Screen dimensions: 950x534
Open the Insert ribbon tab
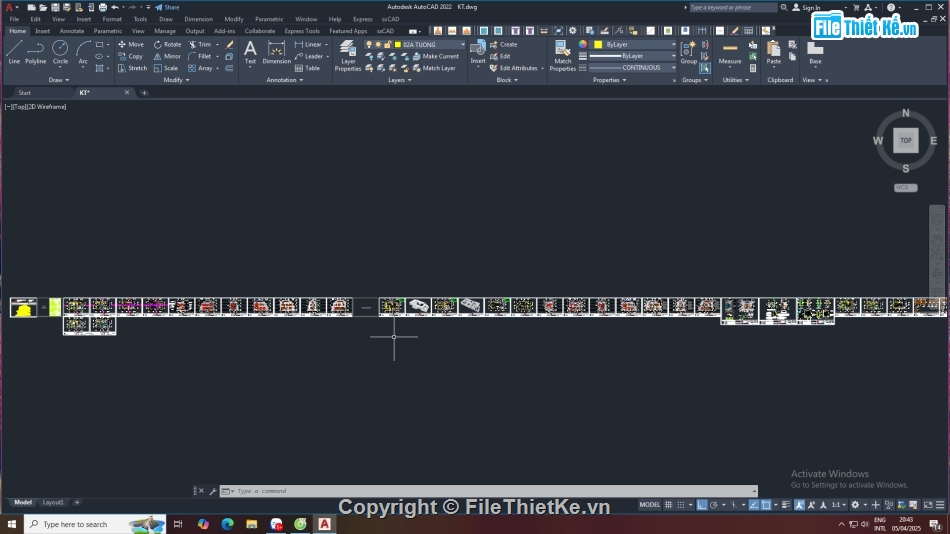42,31
